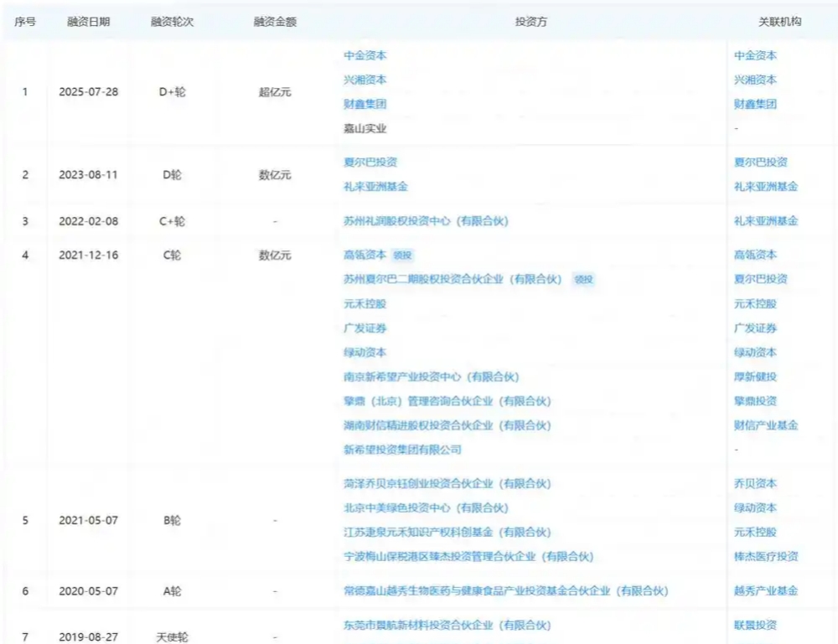The width and height of the screenshot is (838, 644).
Task: Open 兴湘资本 in the 关联机构 column
Action: tap(755, 80)
